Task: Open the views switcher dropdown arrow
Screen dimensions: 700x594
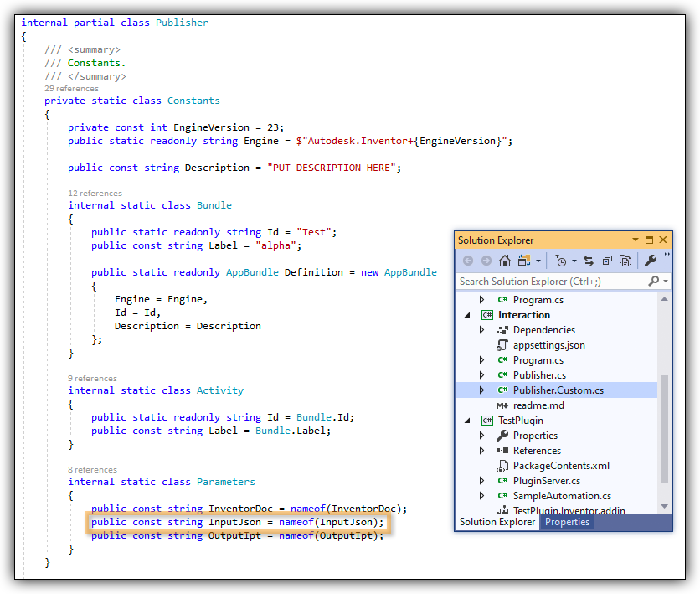Action: (538, 261)
